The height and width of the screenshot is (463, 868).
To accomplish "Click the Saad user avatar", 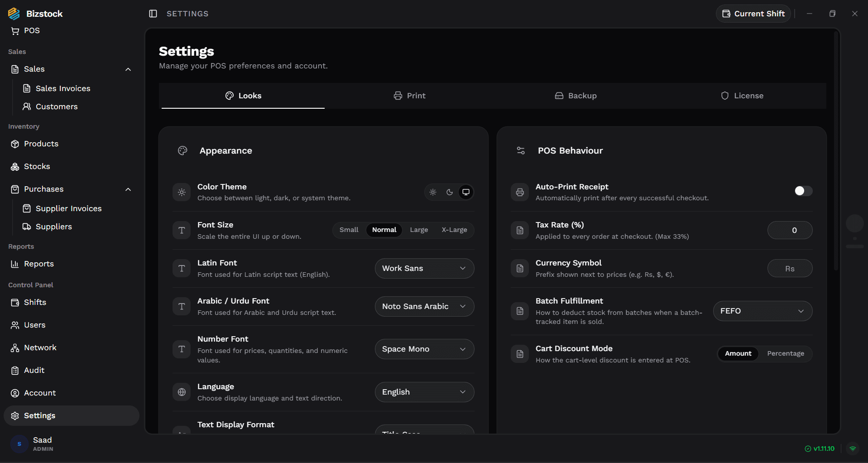I will (x=19, y=444).
